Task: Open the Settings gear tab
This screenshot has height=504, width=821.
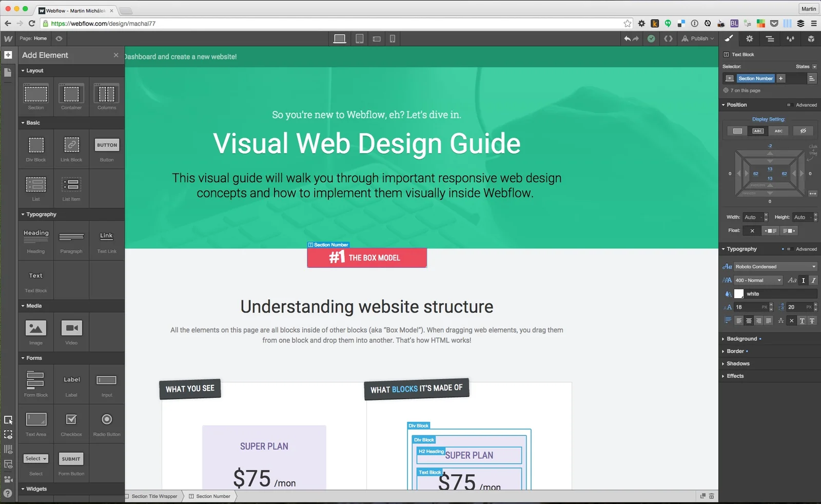Action: (x=749, y=38)
